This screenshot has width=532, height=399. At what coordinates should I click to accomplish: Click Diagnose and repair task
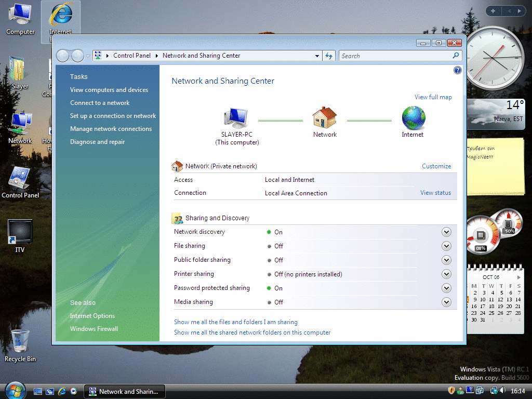point(97,142)
